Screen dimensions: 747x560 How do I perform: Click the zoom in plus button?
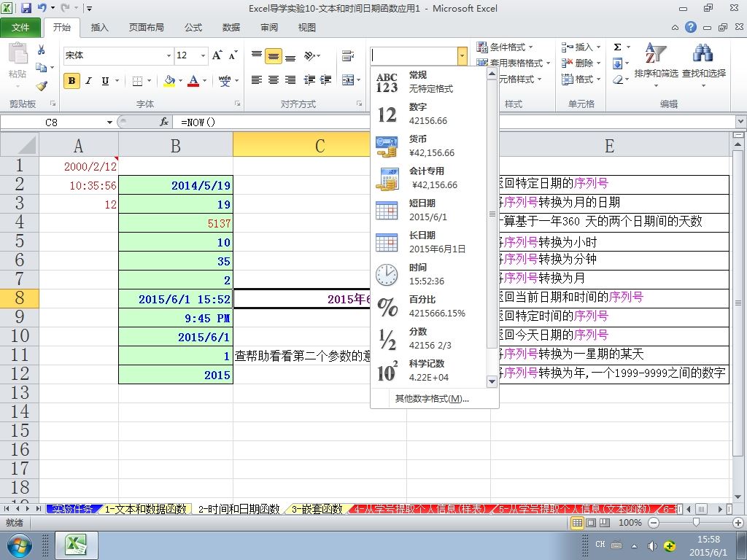[x=739, y=523]
